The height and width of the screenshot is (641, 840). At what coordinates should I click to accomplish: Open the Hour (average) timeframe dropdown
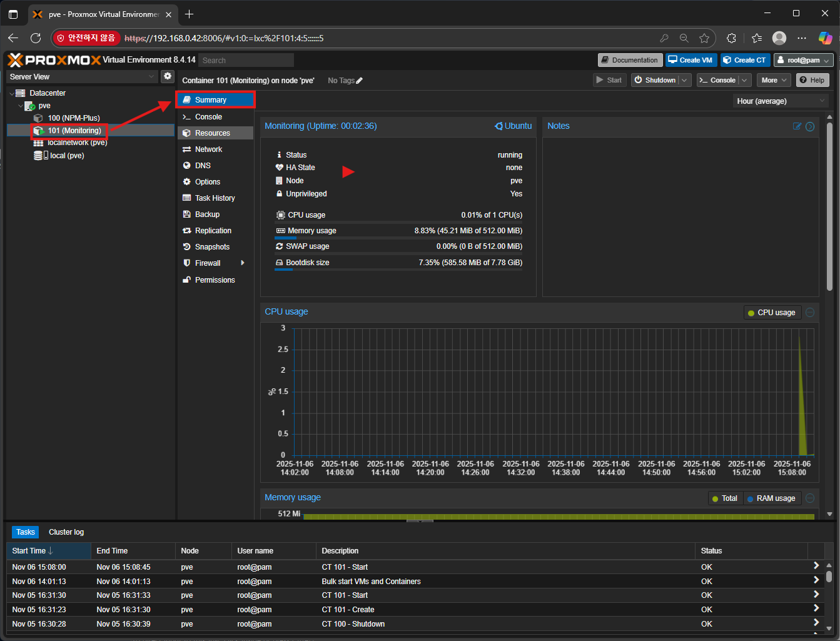click(781, 101)
